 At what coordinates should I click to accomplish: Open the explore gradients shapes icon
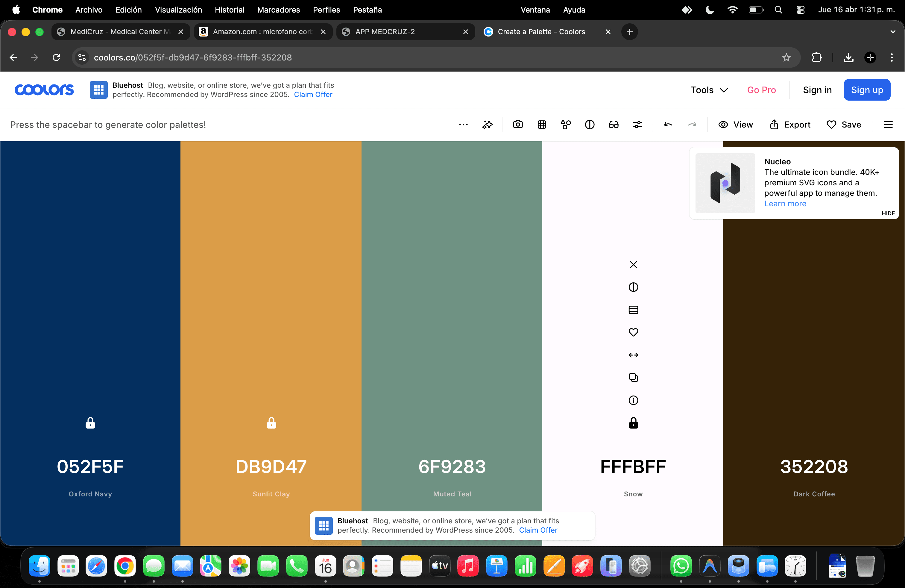[x=565, y=124]
